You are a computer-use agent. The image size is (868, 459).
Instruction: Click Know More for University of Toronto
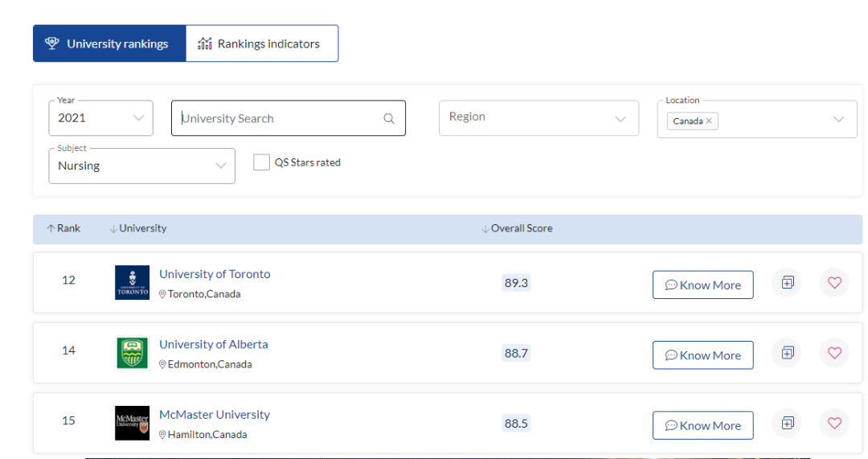(x=702, y=285)
